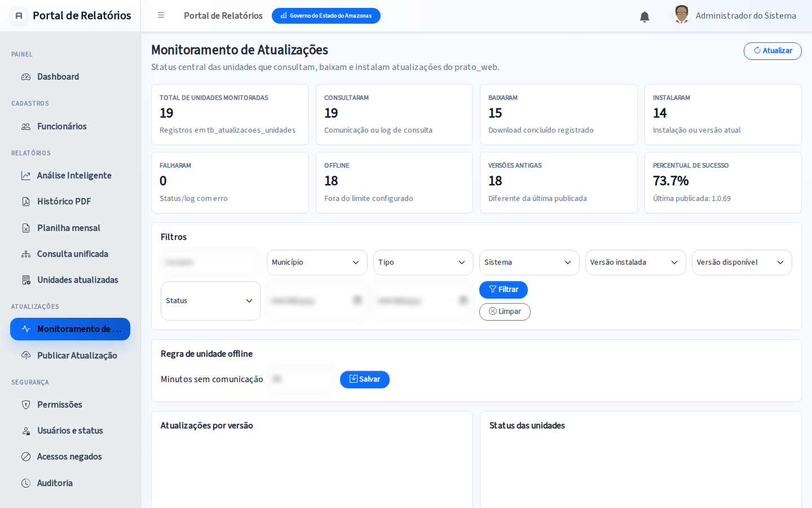The image size is (812, 508).
Task: Click the Dashboard gauge icon in sidebar
Action: coord(26,77)
